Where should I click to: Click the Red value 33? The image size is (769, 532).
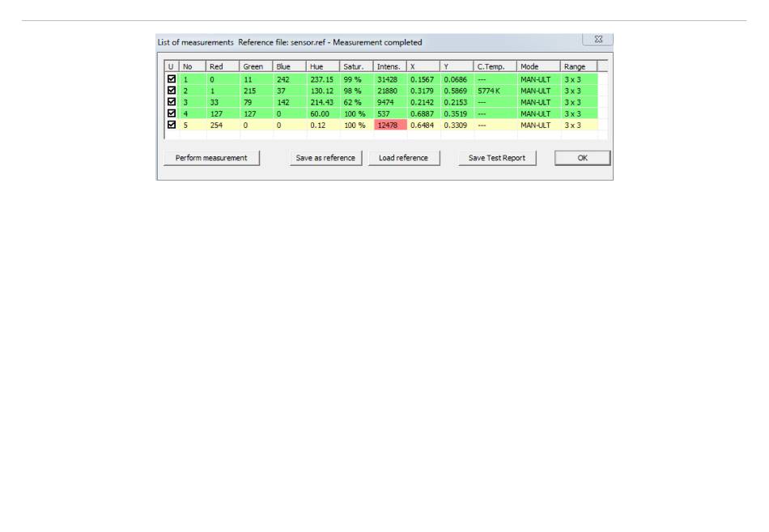214,102
